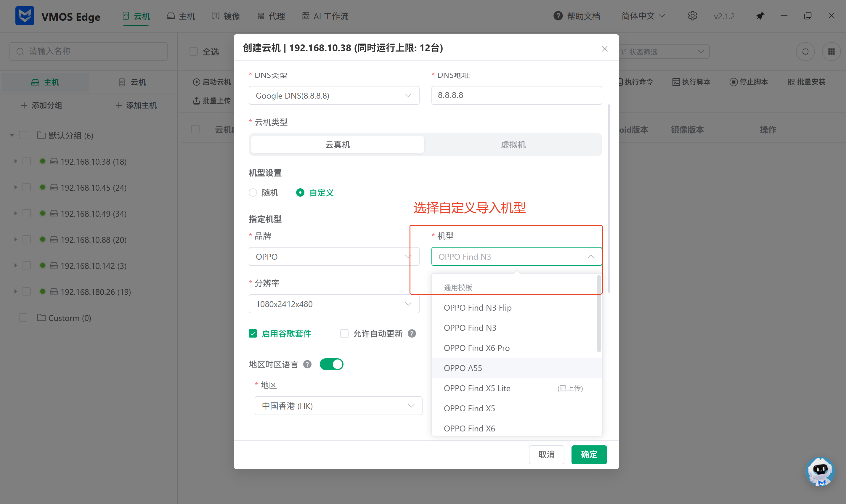Open the DNS类型 dropdown
The height and width of the screenshot is (504, 846).
pyautogui.click(x=334, y=95)
